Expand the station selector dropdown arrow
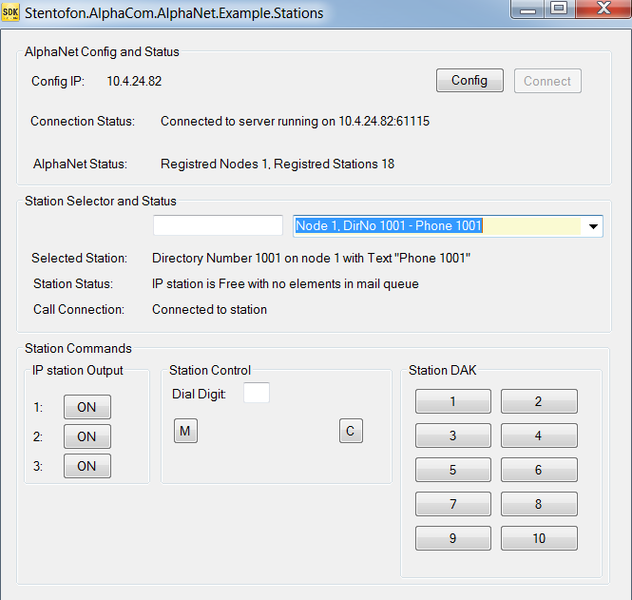This screenshot has width=632, height=600. [593, 226]
